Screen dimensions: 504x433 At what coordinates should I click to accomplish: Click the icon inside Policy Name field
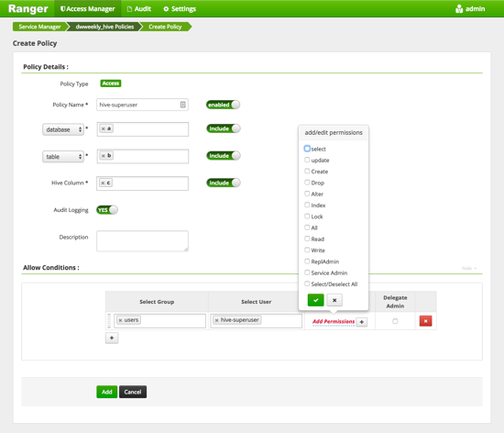pyautogui.click(x=182, y=105)
